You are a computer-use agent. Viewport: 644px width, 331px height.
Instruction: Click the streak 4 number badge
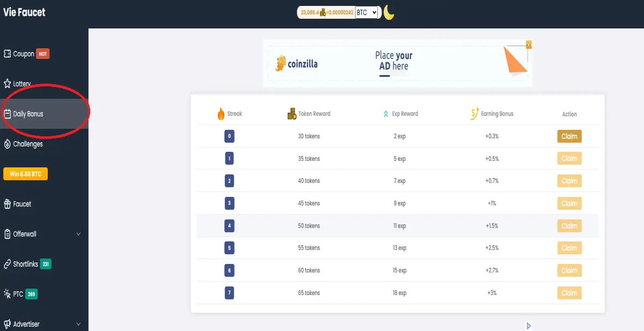229,226
